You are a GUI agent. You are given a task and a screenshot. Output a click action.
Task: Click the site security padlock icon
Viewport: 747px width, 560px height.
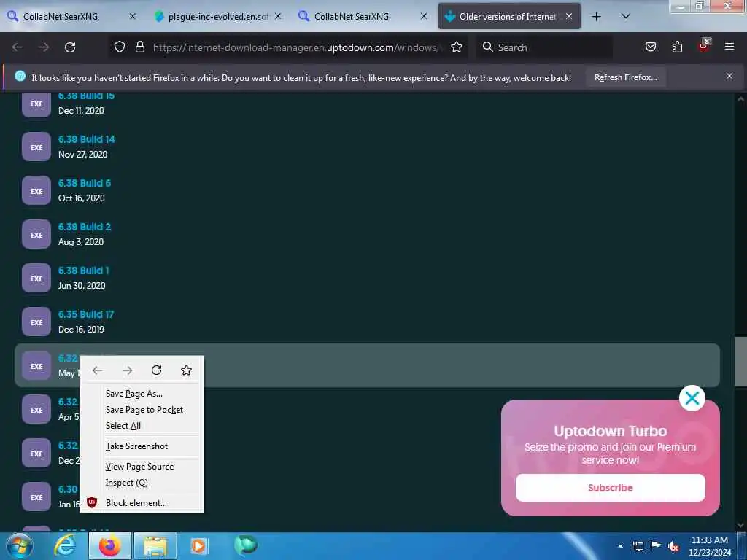(x=139, y=47)
